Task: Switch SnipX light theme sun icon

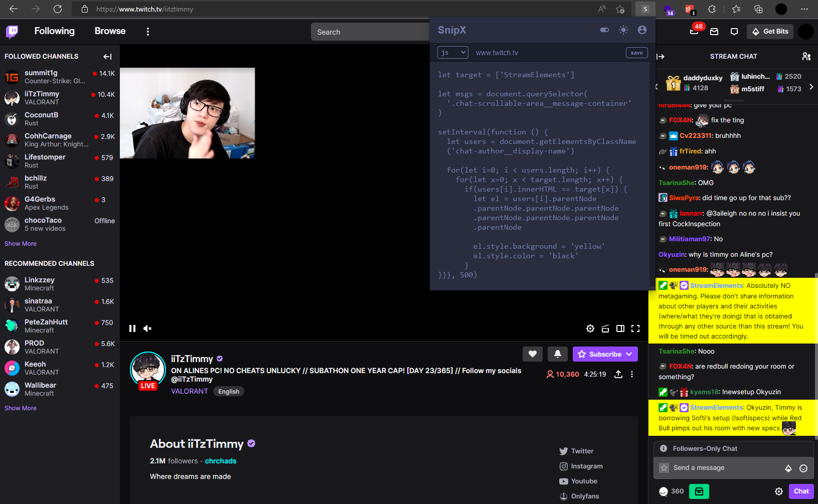Action: click(623, 30)
